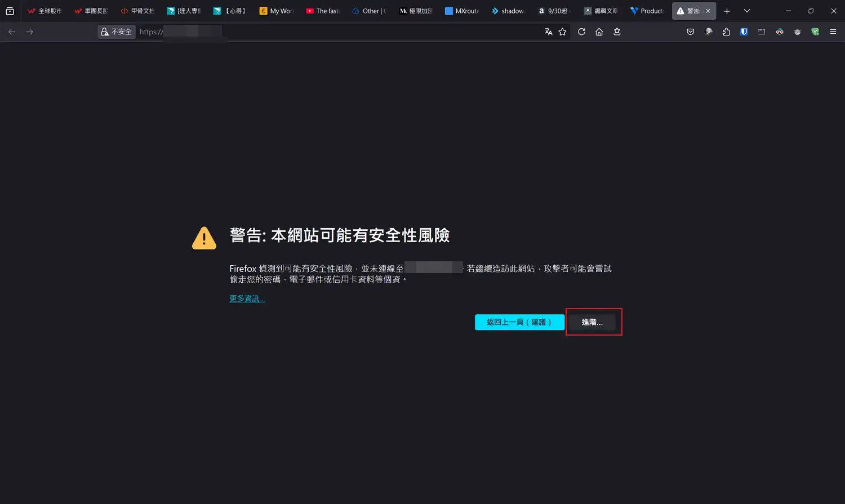Click the green shield AdGuard extension icon
Screen dimensions: 845x504
pyautogui.click(x=815, y=32)
